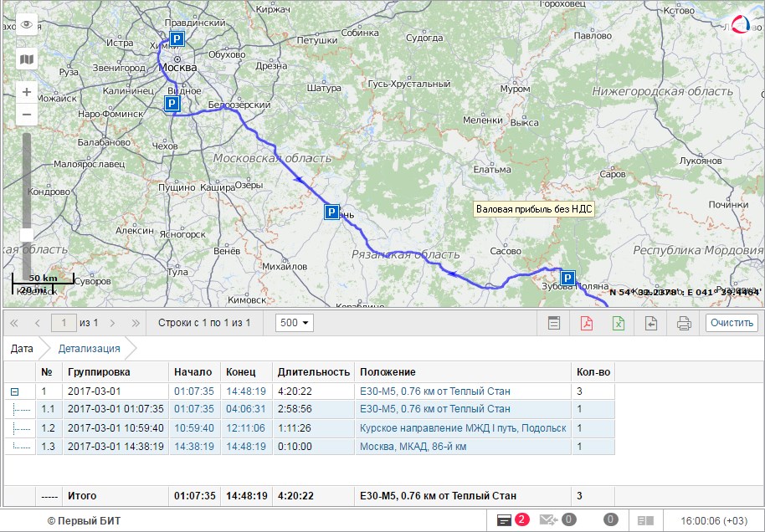The width and height of the screenshot is (765, 532).
Task: Toggle map visibility eye icon
Action: (x=27, y=24)
